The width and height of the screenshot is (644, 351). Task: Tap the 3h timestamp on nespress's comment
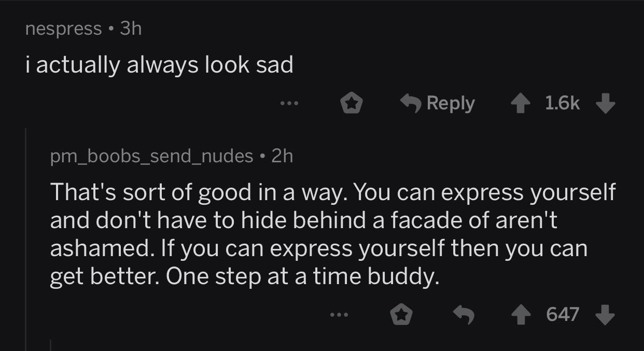(x=130, y=29)
